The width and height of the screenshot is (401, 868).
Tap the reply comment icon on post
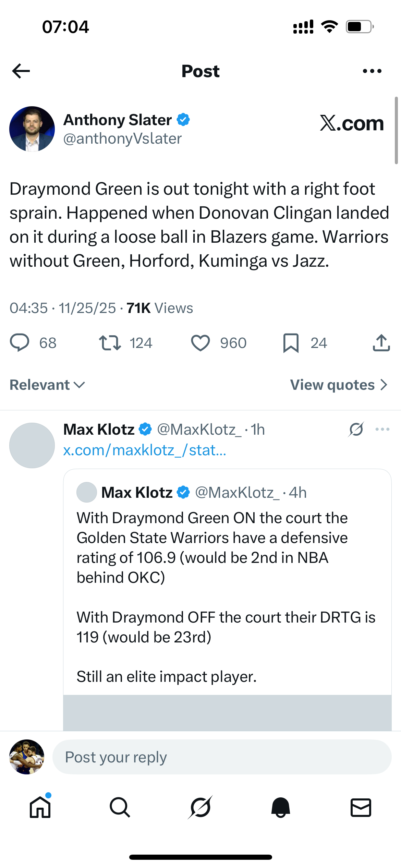(20, 342)
